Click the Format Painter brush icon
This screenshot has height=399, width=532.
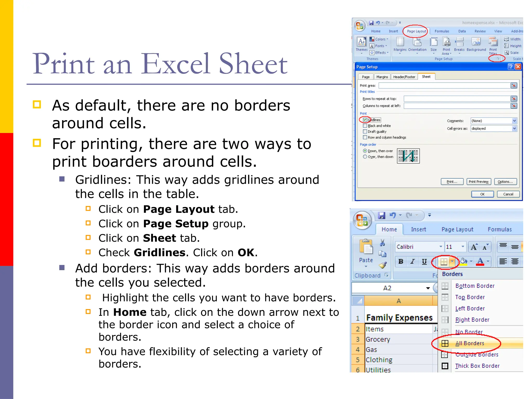tap(383, 265)
